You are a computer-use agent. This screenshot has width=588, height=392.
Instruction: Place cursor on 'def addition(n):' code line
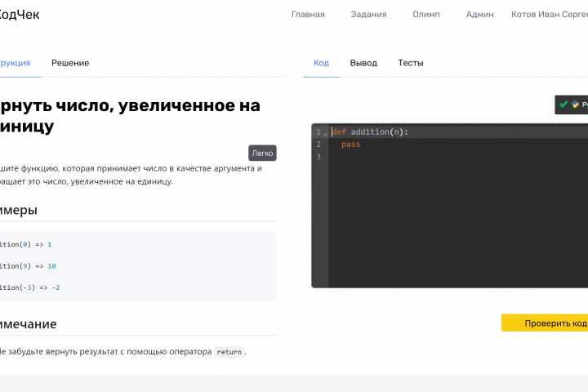tap(370, 132)
